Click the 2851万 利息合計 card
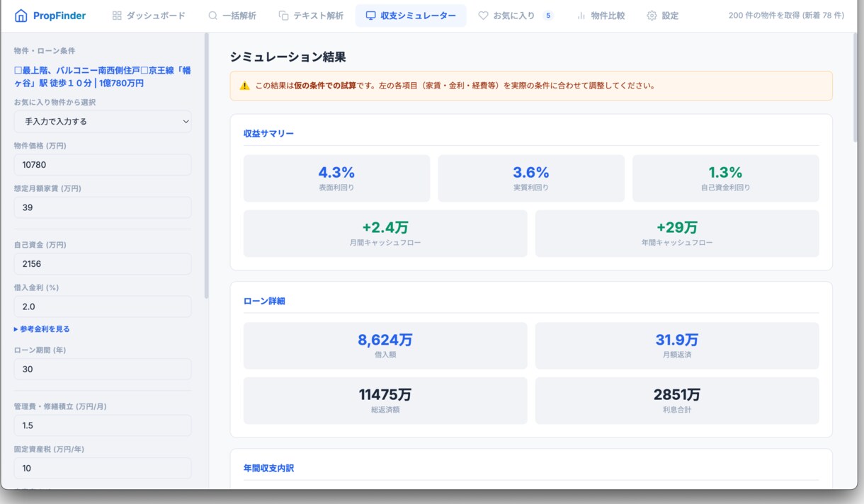This screenshot has width=864, height=504. tap(677, 400)
